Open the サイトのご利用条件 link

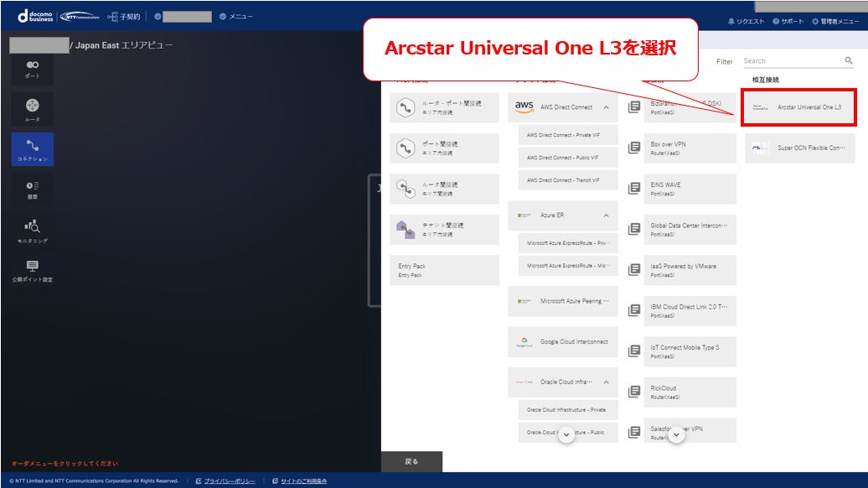point(303,480)
